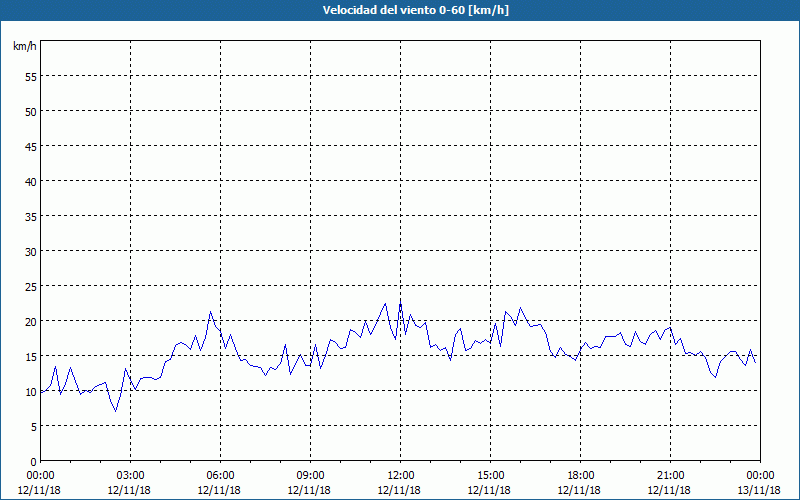This screenshot has width=800, height=500.
Task: Select the '06:00' time label
Action: tap(220, 476)
